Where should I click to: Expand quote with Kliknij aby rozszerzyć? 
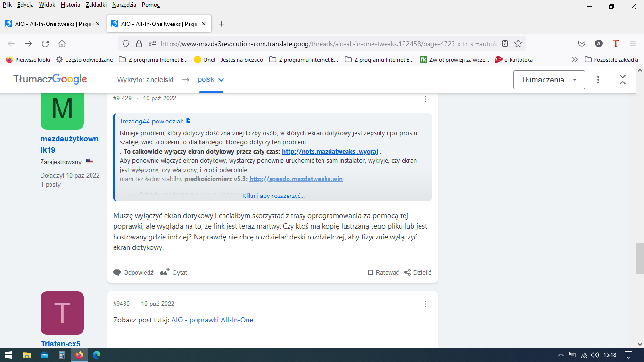(x=273, y=196)
